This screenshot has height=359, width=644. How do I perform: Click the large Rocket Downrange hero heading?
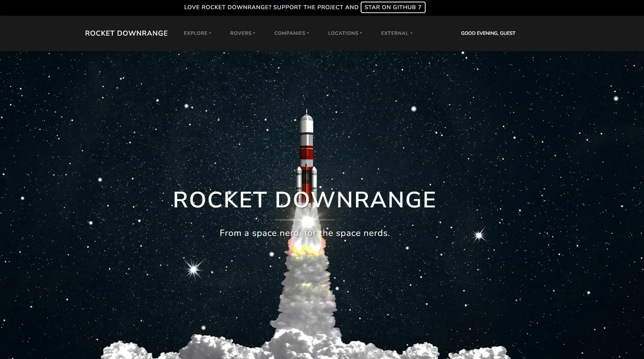pyautogui.click(x=305, y=200)
